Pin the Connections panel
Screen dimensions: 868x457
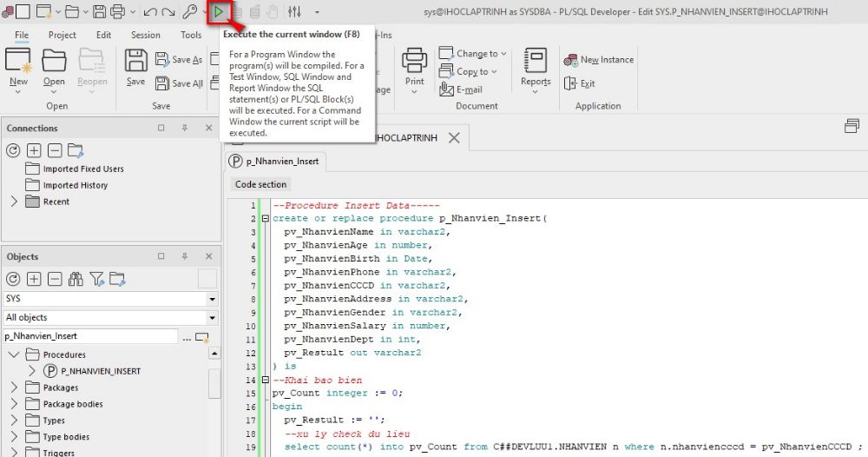[185, 128]
